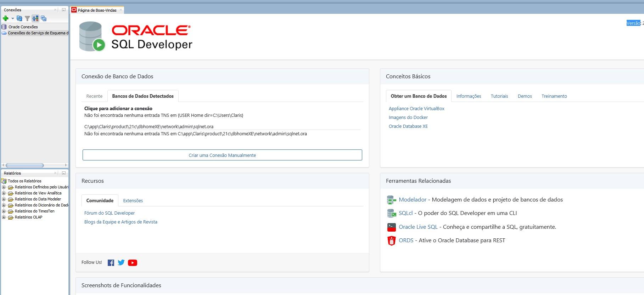Screen dimensions: 644x295
Task: Close the Página de Boas-Vindas tab
Action: coord(121,10)
